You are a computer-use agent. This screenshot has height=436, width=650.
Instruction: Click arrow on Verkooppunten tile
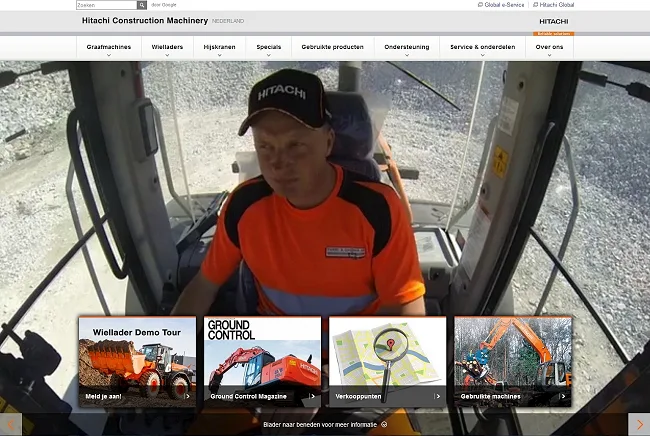[437, 396]
